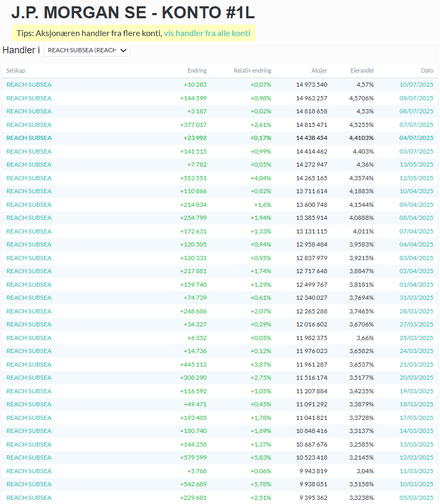Select the share count 14 438 454
Image resolution: width=440 pixels, height=504 pixels.
pos(311,138)
